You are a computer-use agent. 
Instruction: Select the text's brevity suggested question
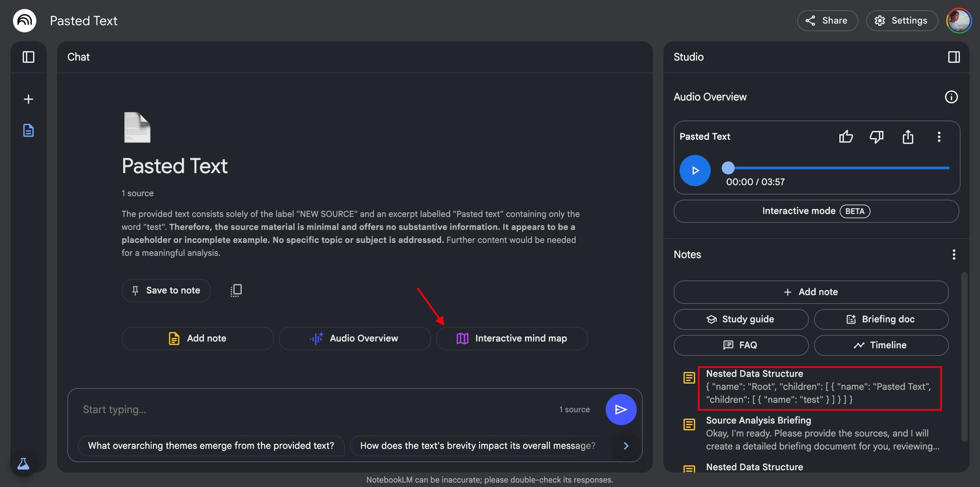point(478,446)
